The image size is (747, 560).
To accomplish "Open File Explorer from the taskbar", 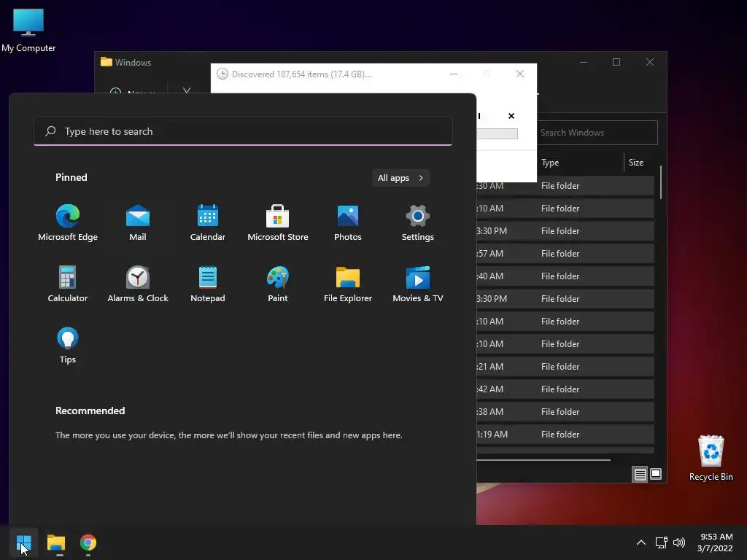I will point(56,542).
